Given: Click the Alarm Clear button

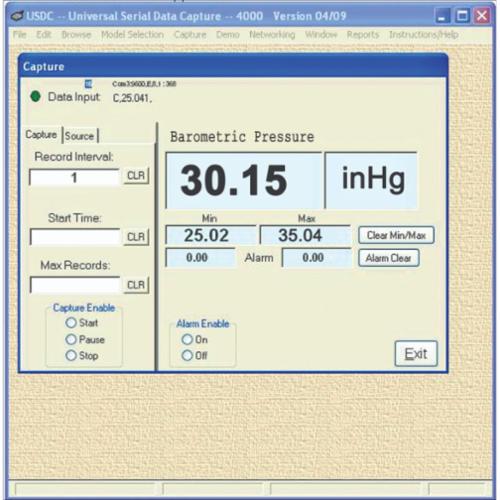Looking at the screenshot, I should coord(389,258).
